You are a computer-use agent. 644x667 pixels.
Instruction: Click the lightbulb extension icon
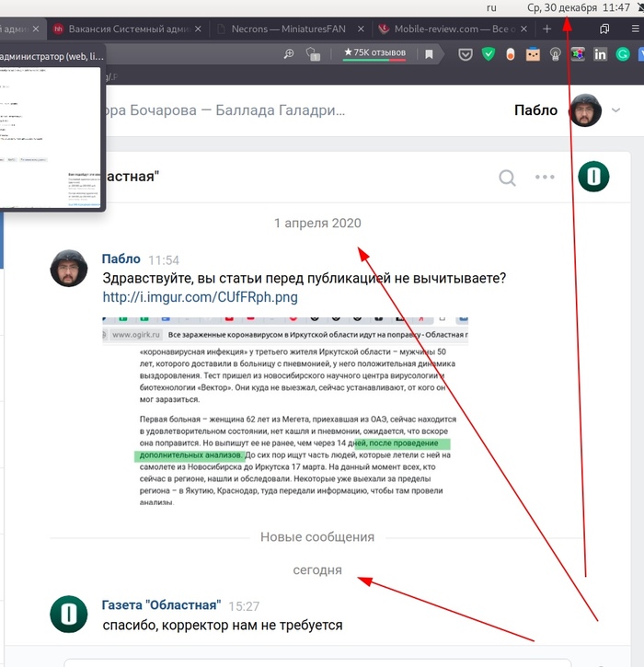point(555,54)
